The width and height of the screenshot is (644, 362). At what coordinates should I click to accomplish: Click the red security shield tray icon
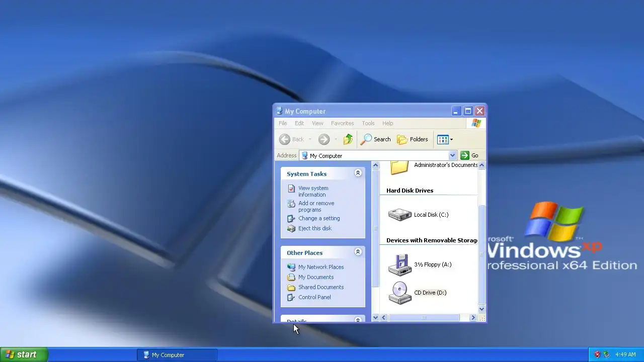tap(597, 354)
